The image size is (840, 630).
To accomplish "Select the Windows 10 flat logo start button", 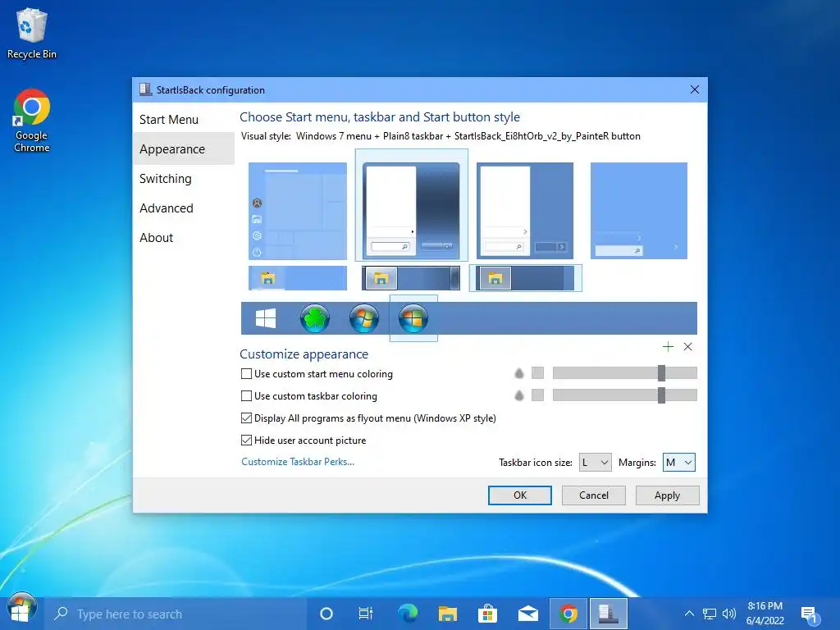I will [x=266, y=318].
